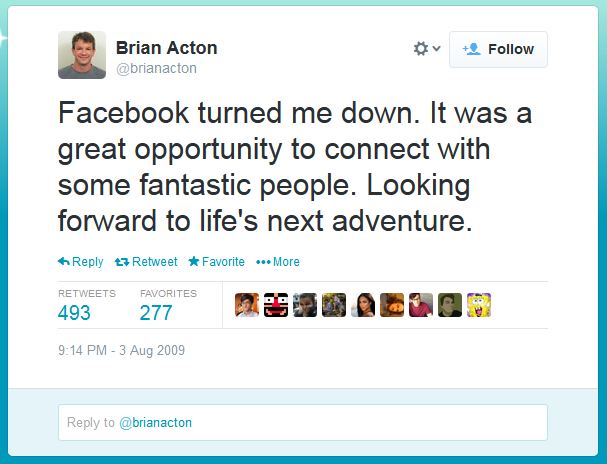Click the green-tinted face avatar

tap(450, 305)
